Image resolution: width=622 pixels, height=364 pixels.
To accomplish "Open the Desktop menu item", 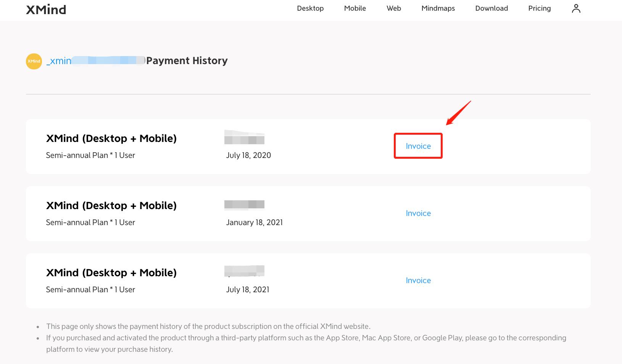I will 310,8.
